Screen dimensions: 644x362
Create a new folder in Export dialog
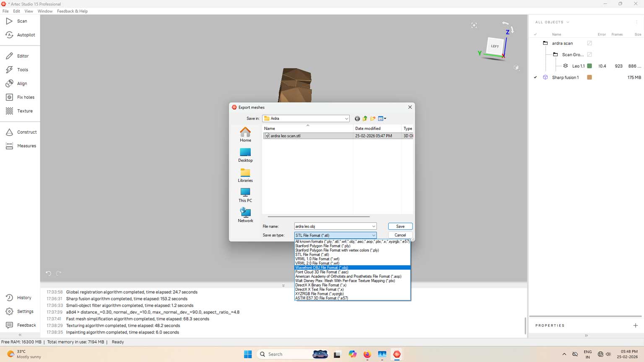[373, 119]
